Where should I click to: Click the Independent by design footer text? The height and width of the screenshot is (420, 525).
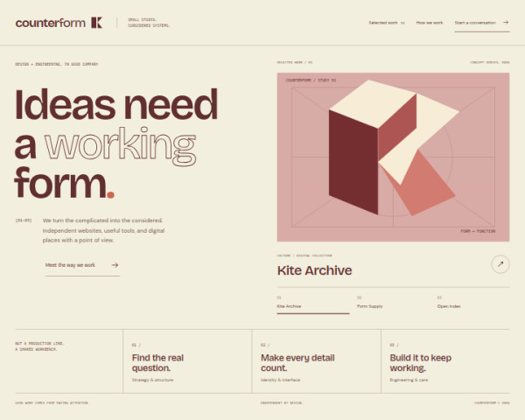tap(281, 402)
